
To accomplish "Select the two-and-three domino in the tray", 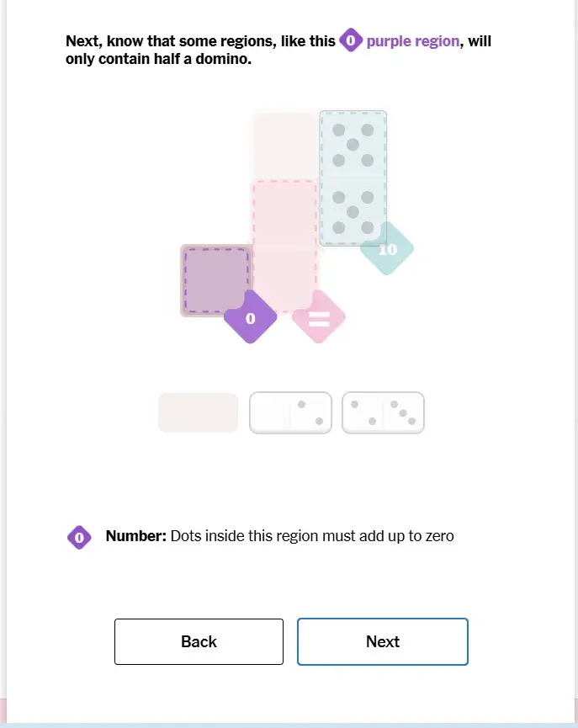I will 383,413.
